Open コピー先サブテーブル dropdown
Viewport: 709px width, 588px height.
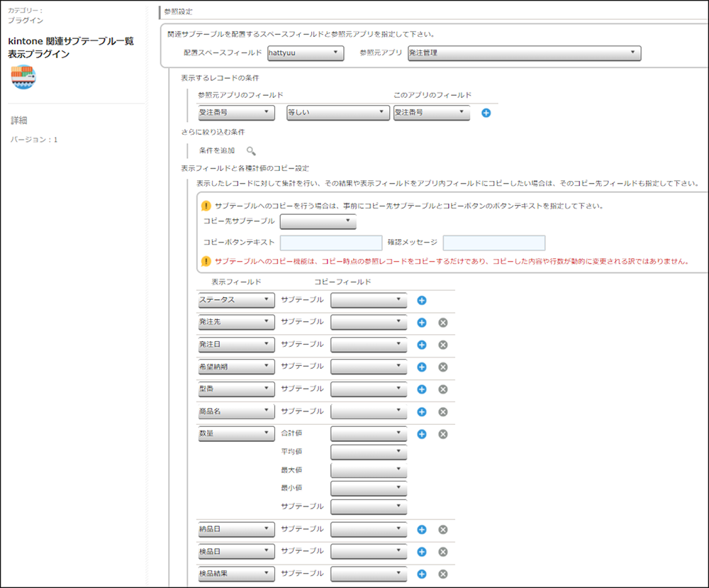pos(318,221)
